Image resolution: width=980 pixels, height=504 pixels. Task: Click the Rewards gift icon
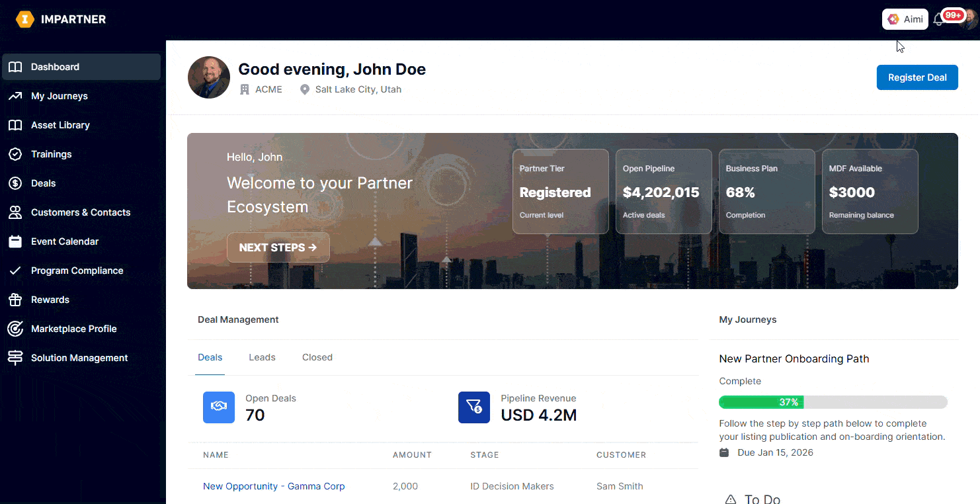coord(15,300)
